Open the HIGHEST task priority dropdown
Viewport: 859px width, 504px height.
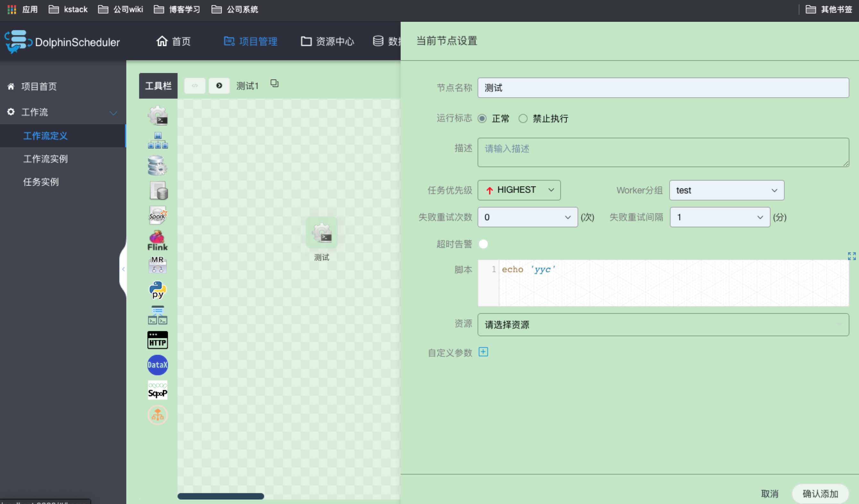tap(519, 190)
